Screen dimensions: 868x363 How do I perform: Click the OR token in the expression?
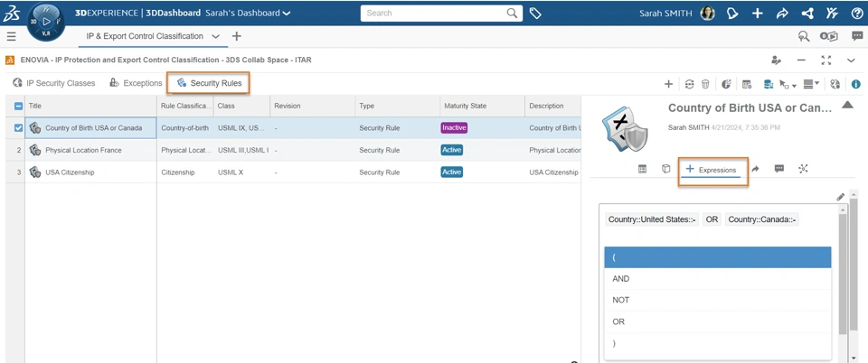pos(712,220)
